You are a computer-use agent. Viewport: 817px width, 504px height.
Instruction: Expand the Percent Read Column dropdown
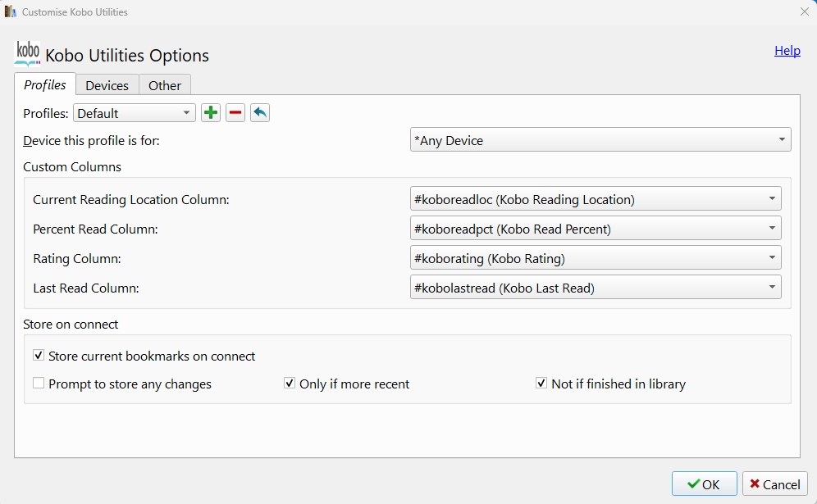(596, 229)
